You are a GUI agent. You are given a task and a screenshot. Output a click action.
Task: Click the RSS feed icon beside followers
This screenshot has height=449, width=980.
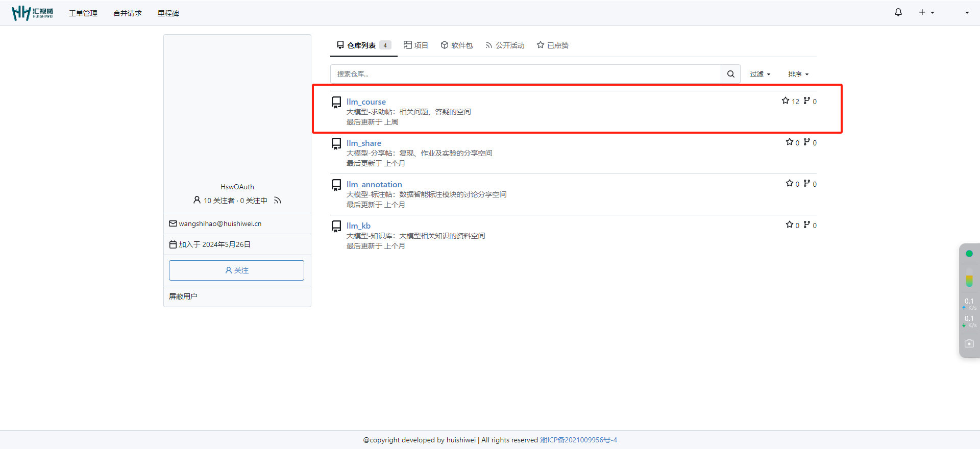(278, 201)
